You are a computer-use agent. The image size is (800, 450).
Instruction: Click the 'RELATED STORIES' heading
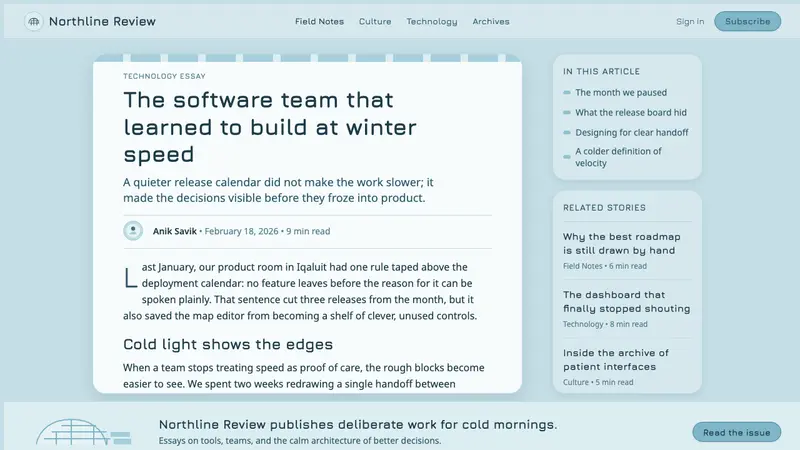click(x=605, y=208)
